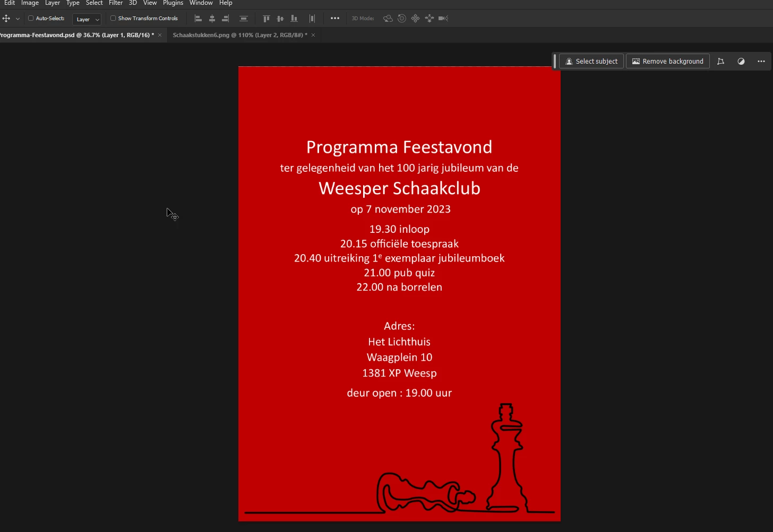The height and width of the screenshot is (532, 773).
Task: Open contextual task bar more options
Action: click(761, 61)
